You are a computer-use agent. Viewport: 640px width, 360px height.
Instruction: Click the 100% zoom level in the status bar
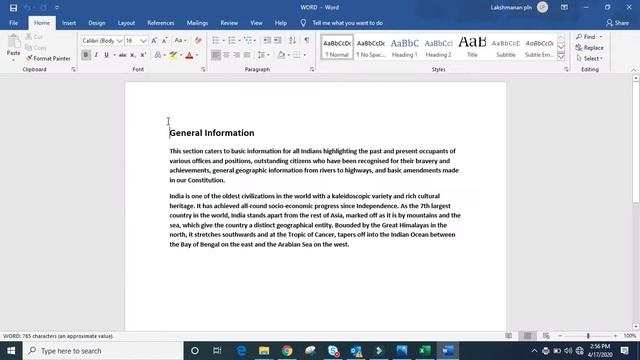coord(630,336)
